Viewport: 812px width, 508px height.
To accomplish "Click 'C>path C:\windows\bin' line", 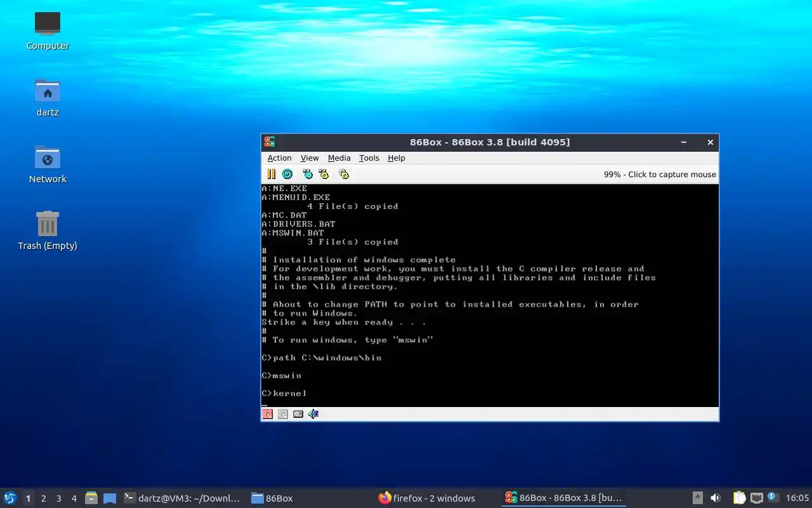I will 322,358.
